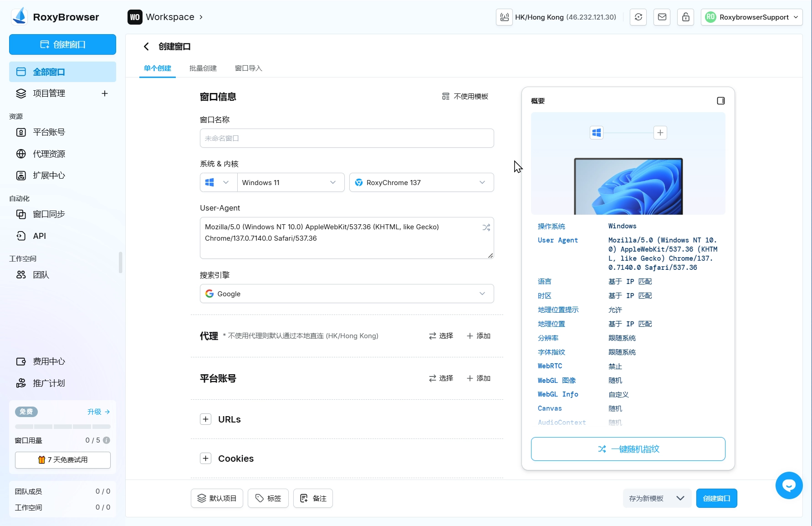Click the 一键随机指纹 button
This screenshot has width=812, height=526.
click(x=628, y=449)
